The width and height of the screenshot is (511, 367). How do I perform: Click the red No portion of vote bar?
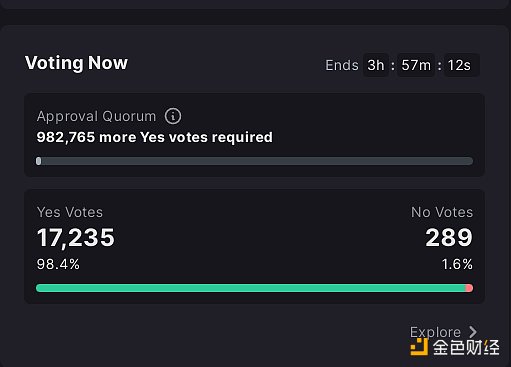(x=469, y=288)
